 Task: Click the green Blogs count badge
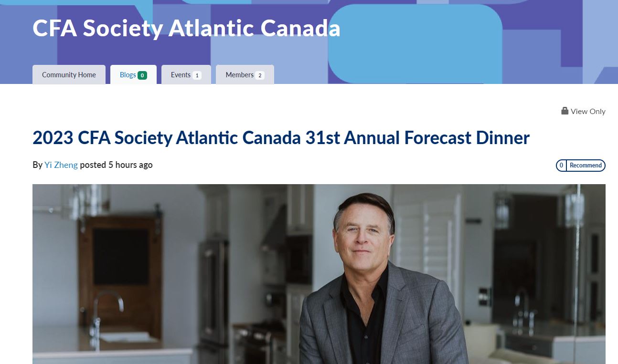pos(142,75)
